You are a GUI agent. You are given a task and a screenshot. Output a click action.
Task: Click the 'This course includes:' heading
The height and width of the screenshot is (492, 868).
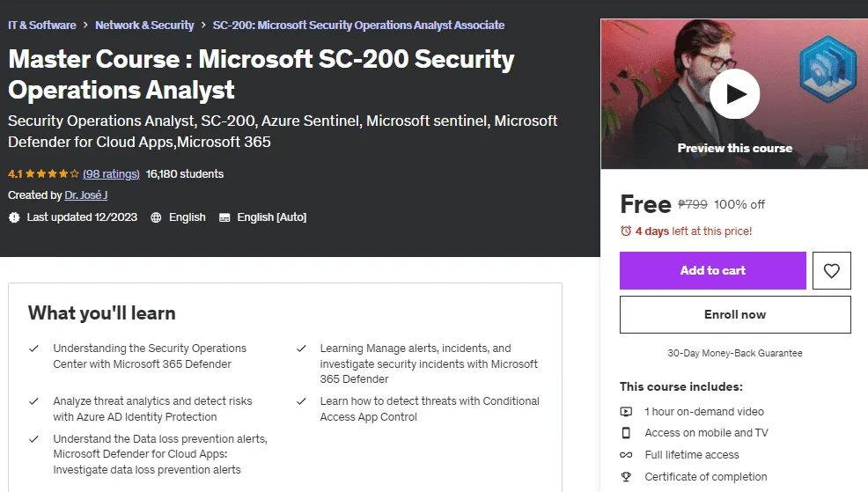point(680,387)
